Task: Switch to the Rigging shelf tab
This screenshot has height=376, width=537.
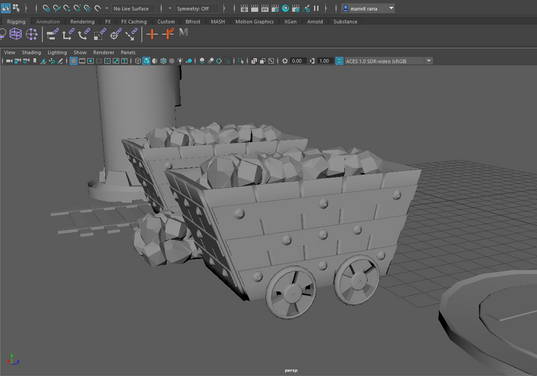Action: click(x=16, y=22)
